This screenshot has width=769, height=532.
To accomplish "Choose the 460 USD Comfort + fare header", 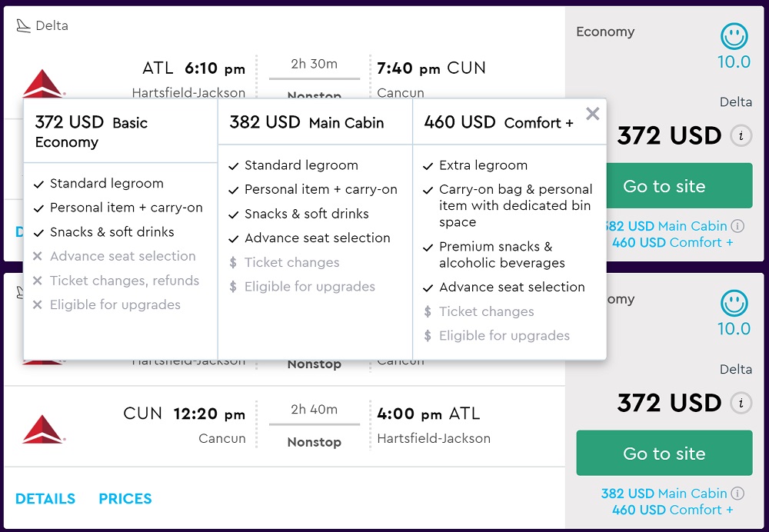I will 498,123.
